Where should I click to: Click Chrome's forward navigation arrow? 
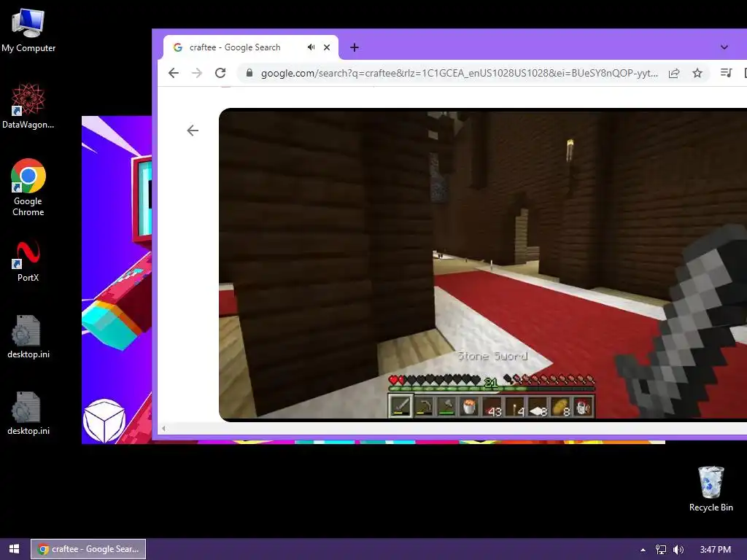pos(197,73)
